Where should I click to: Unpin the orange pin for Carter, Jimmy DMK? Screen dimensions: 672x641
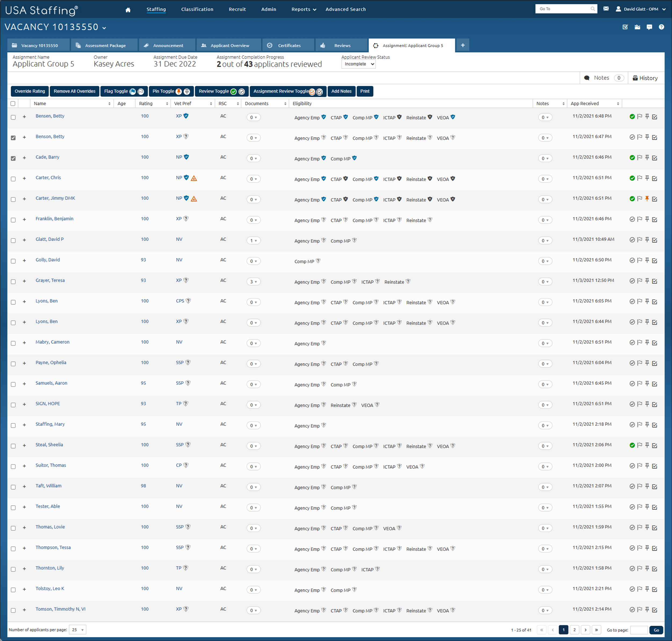(647, 199)
